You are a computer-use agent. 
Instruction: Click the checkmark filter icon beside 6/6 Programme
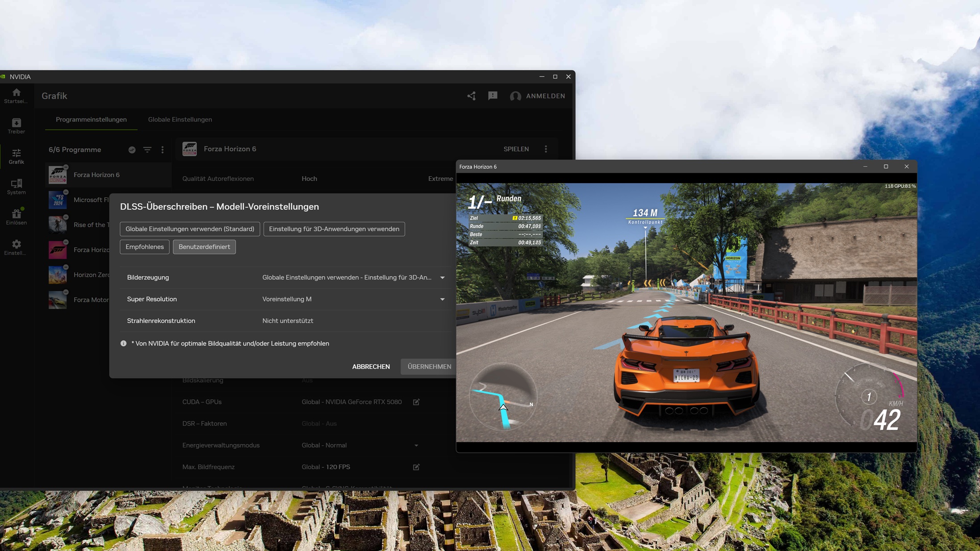pos(132,150)
